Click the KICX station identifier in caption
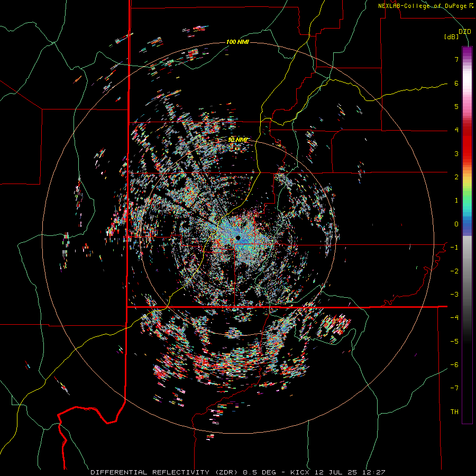The image size is (476, 476). pyautogui.click(x=300, y=472)
